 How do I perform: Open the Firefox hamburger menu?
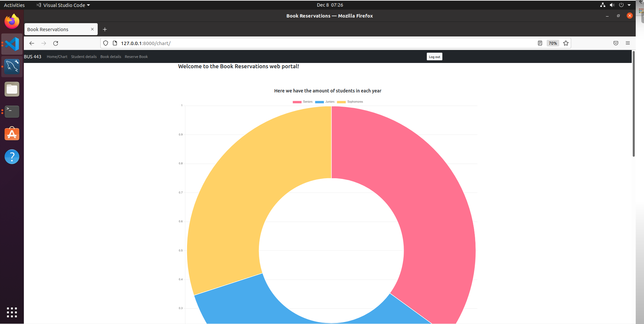click(x=628, y=43)
